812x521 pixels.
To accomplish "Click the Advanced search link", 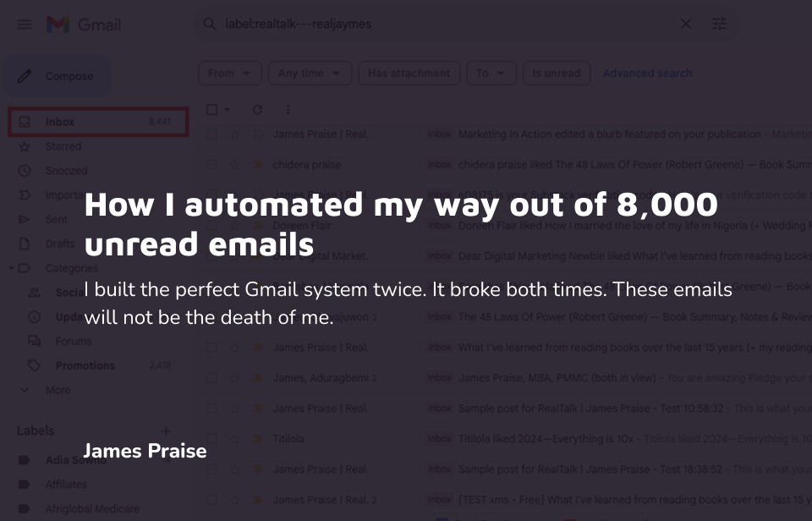I will (647, 73).
